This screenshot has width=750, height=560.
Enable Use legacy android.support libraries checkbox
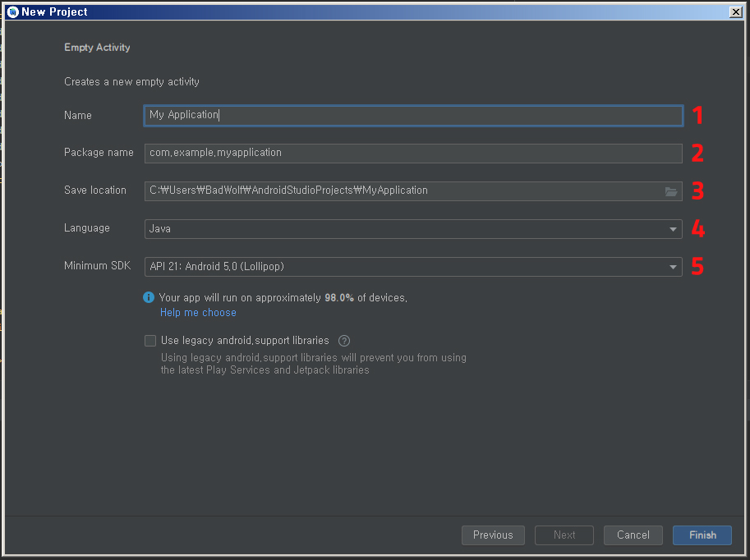pyautogui.click(x=150, y=341)
